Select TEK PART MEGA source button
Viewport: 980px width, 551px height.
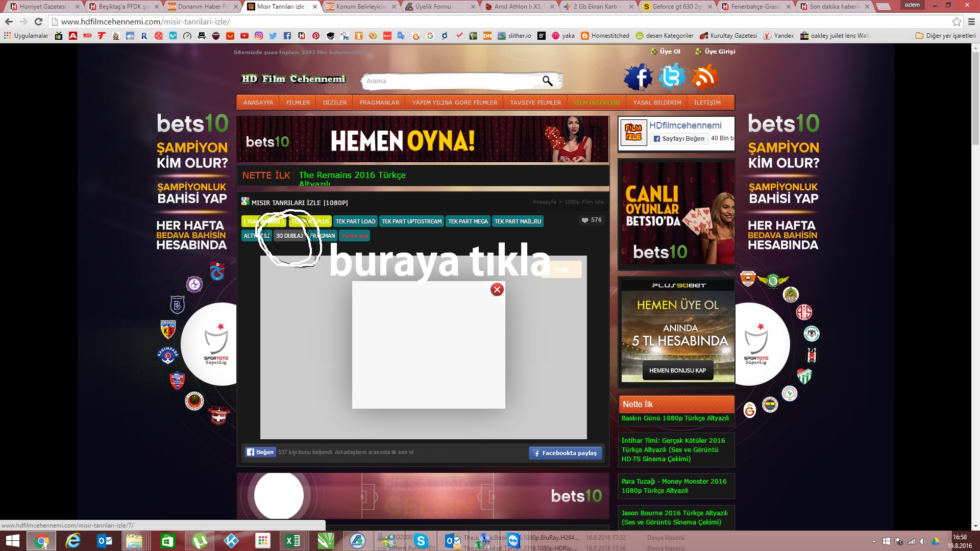coord(468,221)
